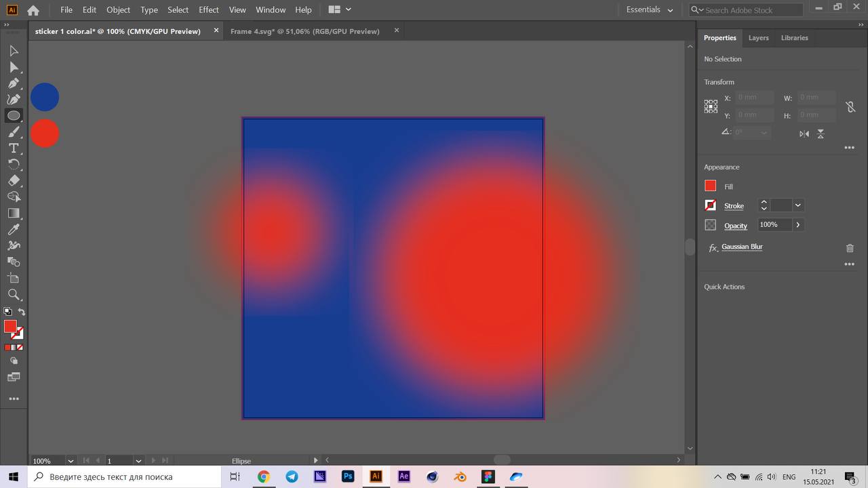
Task: Select the Curvature tool
Action: tap(14, 100)
